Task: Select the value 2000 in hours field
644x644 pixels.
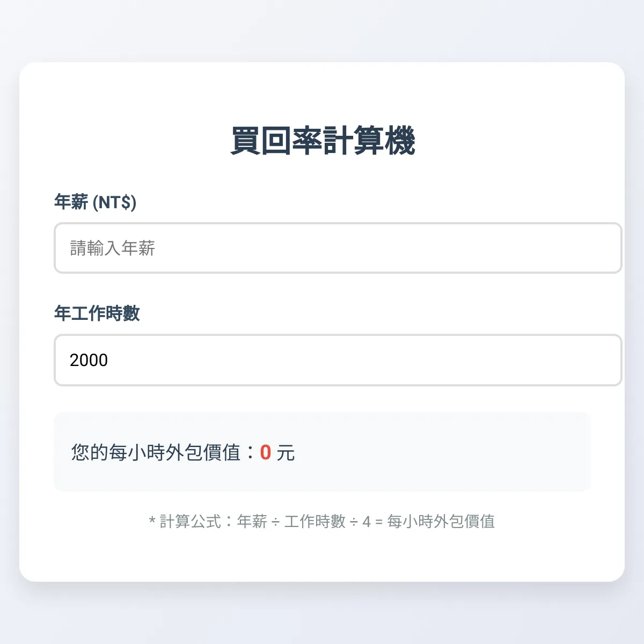Action: [88, 360]
